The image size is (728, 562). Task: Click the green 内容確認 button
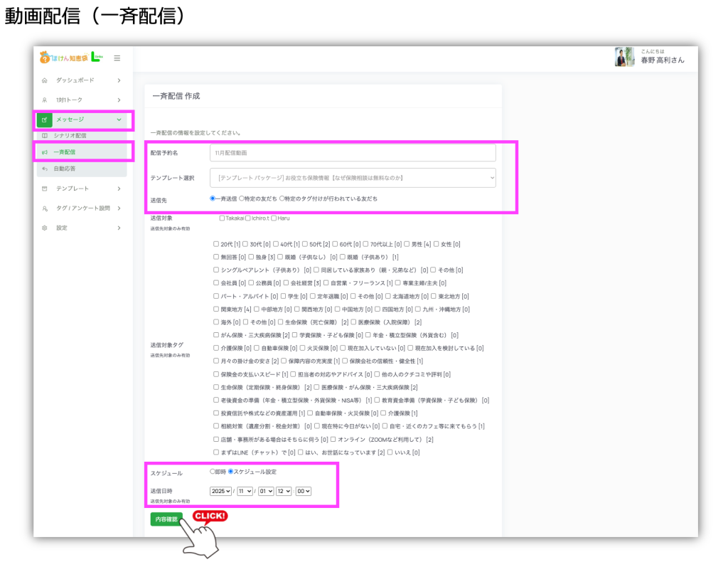coord(166,519)
